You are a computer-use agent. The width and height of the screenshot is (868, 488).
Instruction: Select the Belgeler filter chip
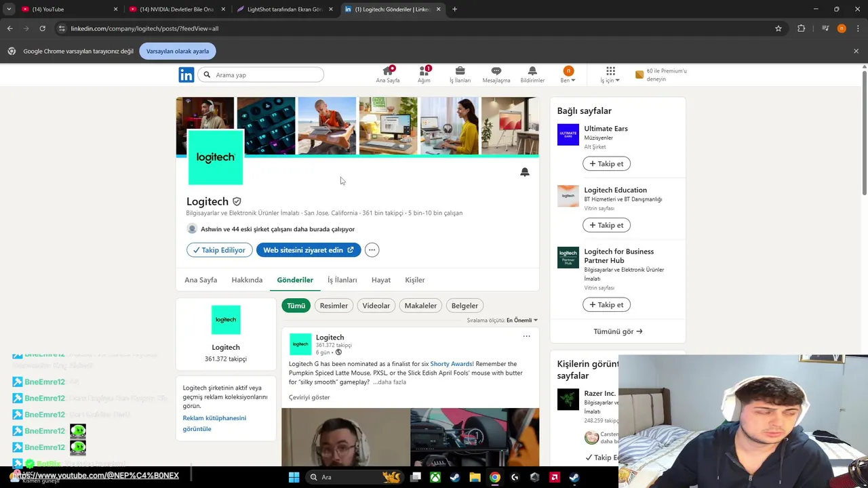[465, 306]
